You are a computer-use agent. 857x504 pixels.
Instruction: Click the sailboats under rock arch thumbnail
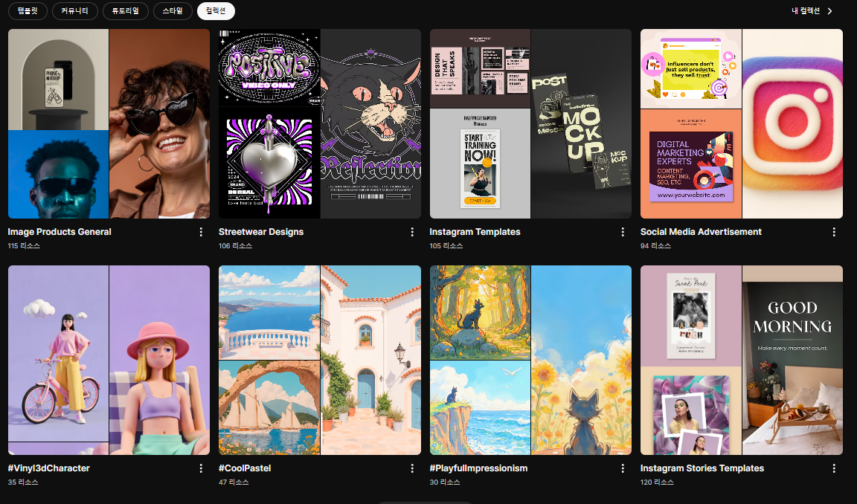(x=269, y=407)
